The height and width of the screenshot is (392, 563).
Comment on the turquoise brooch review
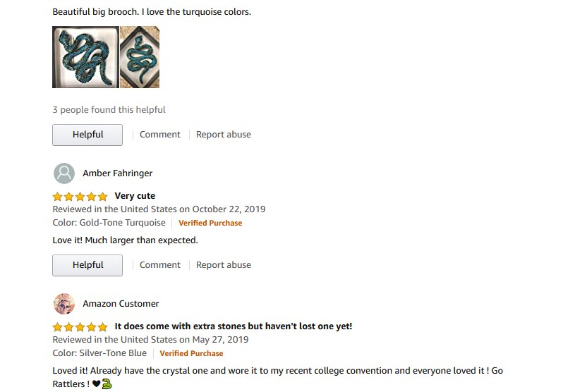point(159,135)
